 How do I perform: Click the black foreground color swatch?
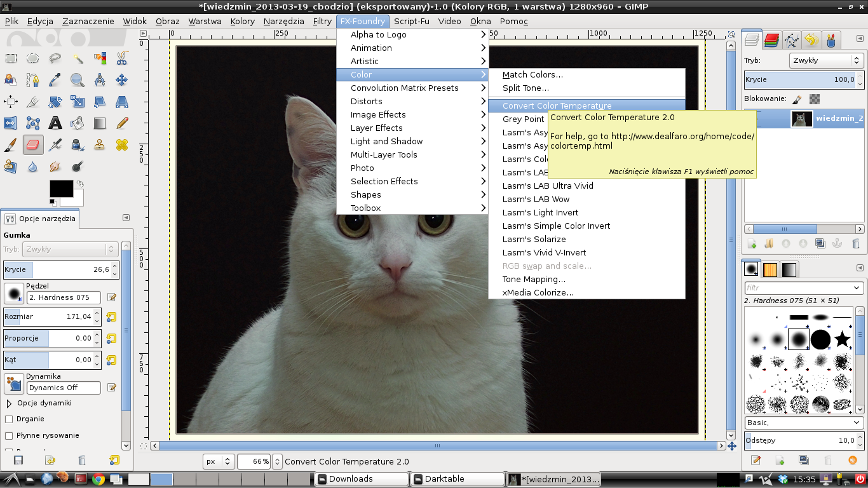[61, 189]
